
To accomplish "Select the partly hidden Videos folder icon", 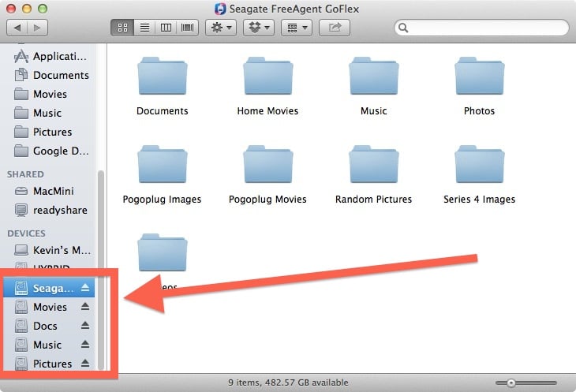I will (162, 252).
